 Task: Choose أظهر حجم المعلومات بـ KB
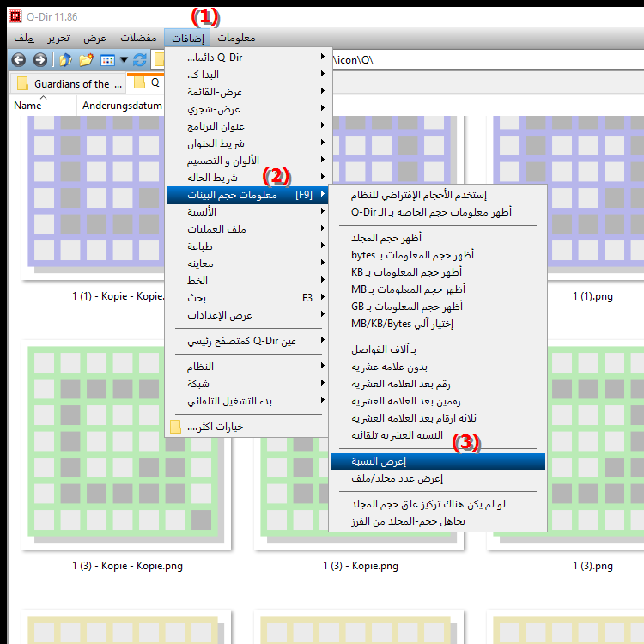(438, 272)
